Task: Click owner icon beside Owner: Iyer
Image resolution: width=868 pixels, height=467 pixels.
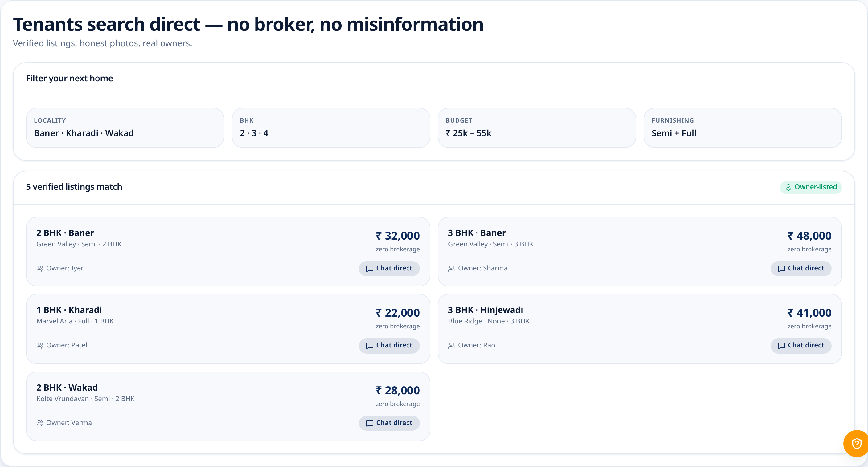Action: [40, 269]
